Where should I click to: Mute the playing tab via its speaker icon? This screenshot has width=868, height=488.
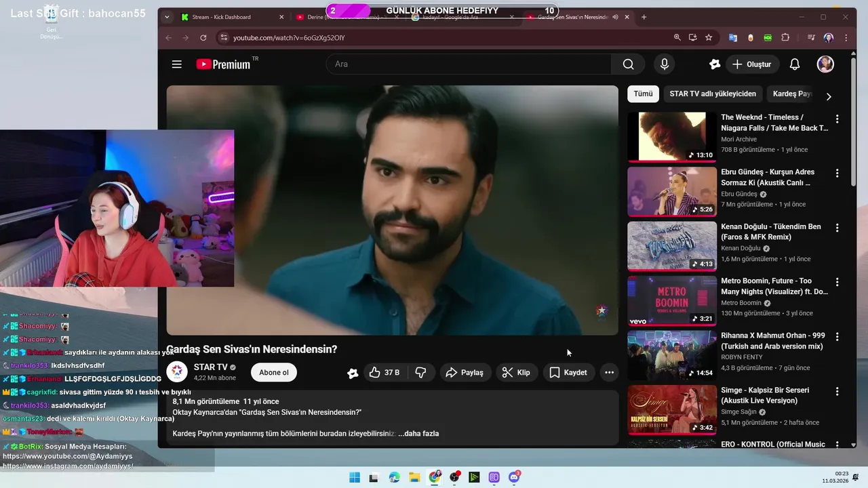click(615, 17)
